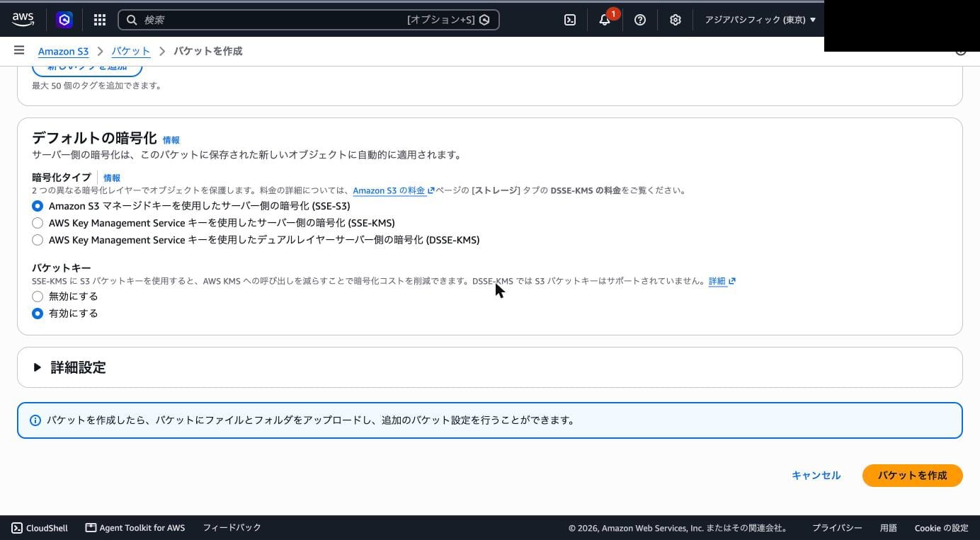The image size is (980, 540).
Task: Open the フィードバック link
Action: (232, 528)
